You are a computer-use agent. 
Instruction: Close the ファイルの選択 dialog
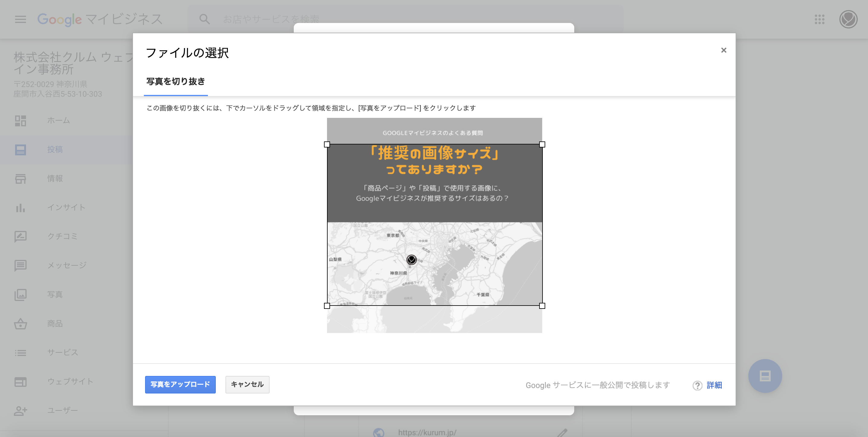tap(724, 50)
